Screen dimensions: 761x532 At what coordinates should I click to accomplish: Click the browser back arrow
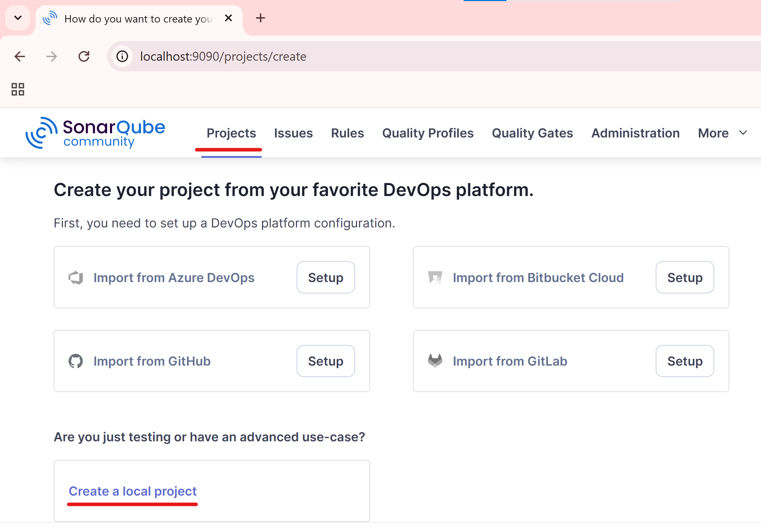(20, 56)
